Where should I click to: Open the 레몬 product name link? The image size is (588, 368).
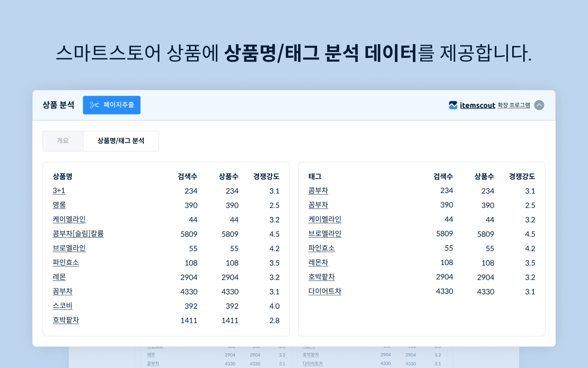tap(59, 277)
